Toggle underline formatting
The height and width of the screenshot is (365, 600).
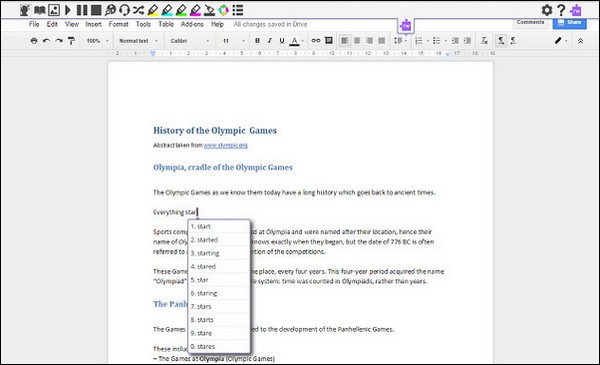[x=282, y=41]
